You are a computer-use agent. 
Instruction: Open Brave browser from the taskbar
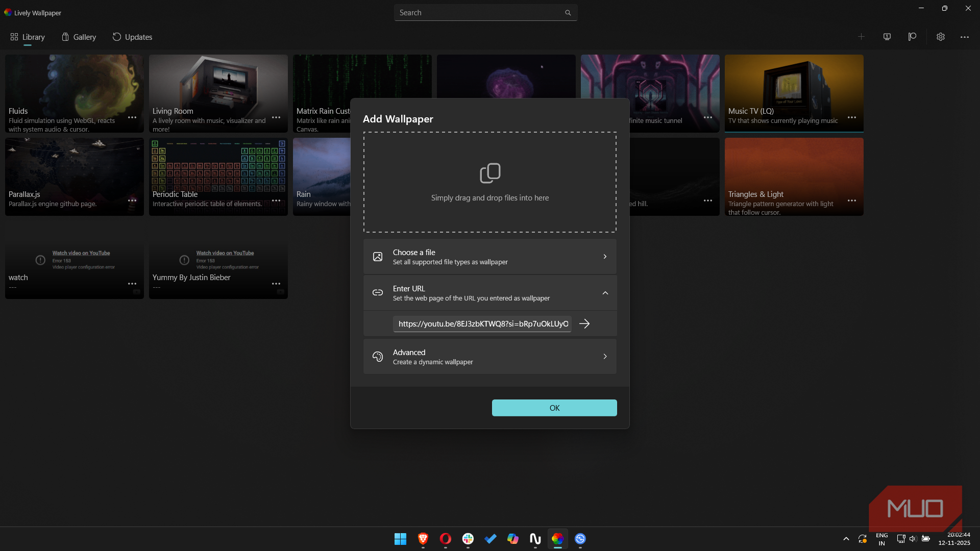423,539
